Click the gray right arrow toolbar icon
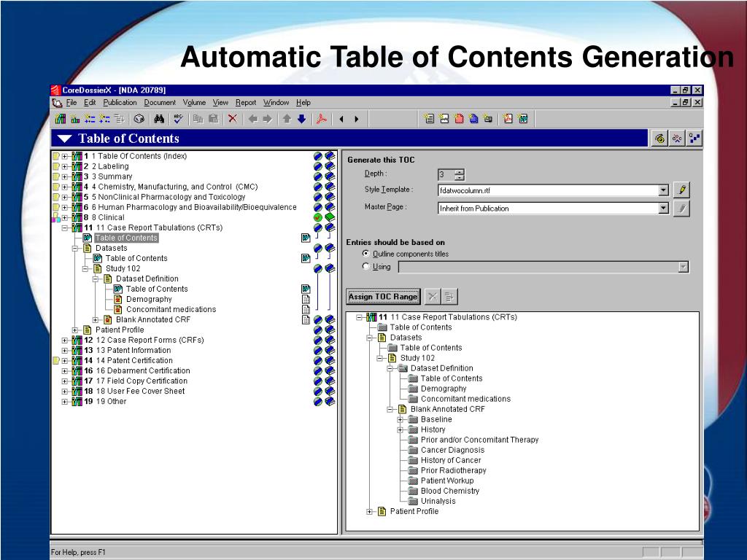Image resolution: width=747 pixels, height=560 pixels. [267, 119]
